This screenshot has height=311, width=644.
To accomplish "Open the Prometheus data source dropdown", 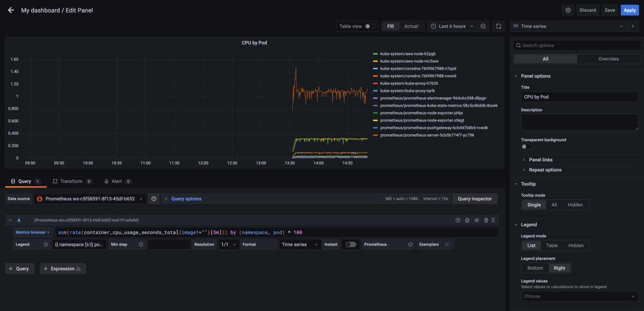I will click(x=90, y=199).
